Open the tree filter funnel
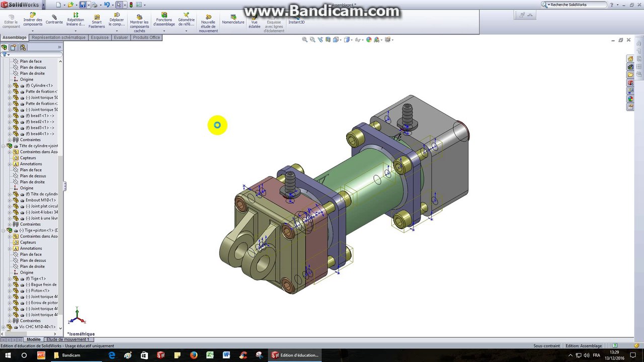The image size is (644, 362). pos(4,54)
